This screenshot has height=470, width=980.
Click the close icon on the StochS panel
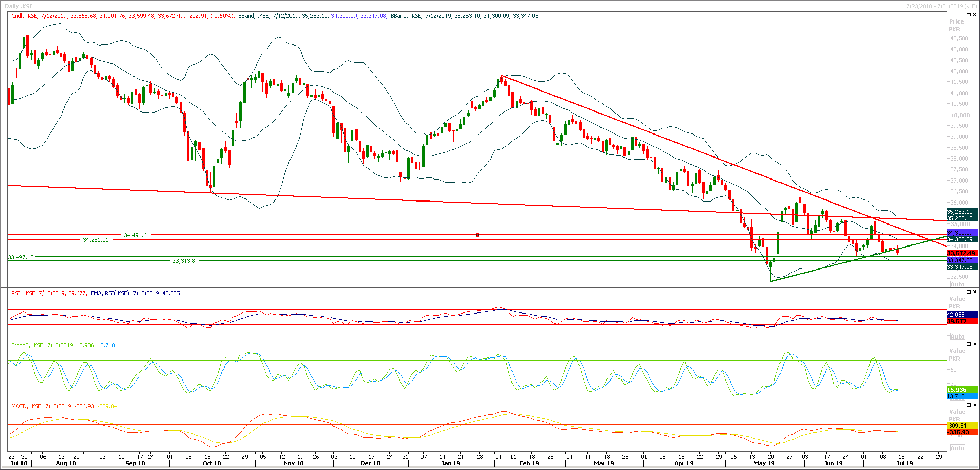pos(975,344)
